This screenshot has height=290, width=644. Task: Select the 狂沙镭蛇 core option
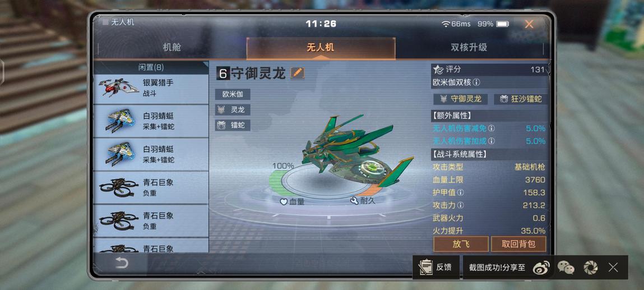[x=520, y=99]
